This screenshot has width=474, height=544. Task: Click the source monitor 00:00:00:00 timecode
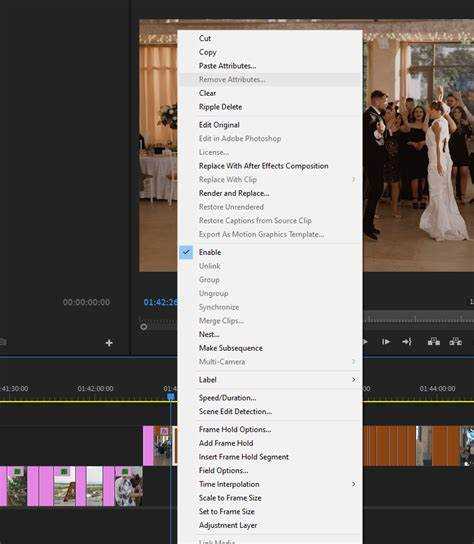(x=86, y=302)
